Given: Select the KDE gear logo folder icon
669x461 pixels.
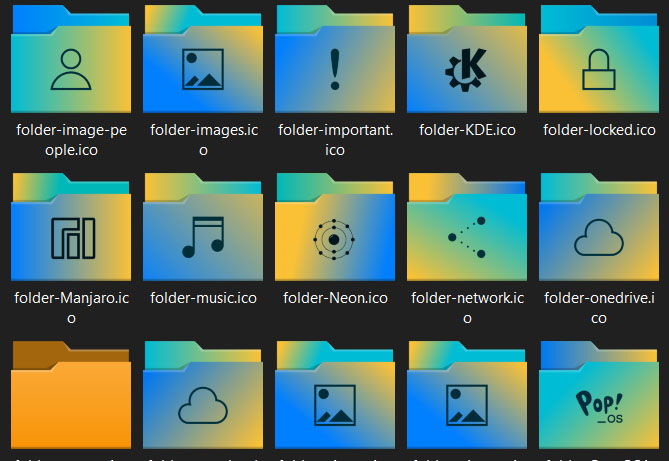Looking at the screenshot, I should [x=466, y=62].
